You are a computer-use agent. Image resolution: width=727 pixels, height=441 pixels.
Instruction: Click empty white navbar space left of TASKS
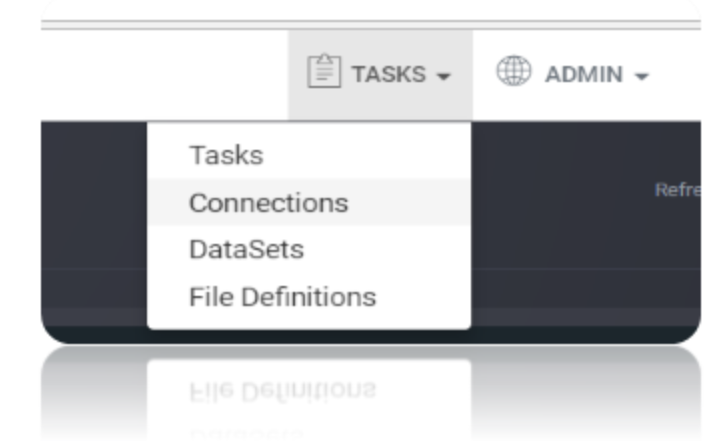point(165,74)
